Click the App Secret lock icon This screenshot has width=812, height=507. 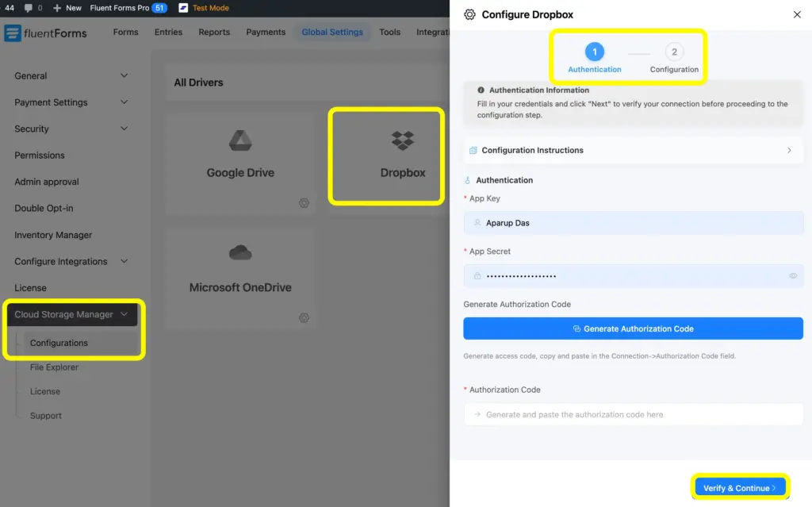pyautogui.click(x=477, y=276)
